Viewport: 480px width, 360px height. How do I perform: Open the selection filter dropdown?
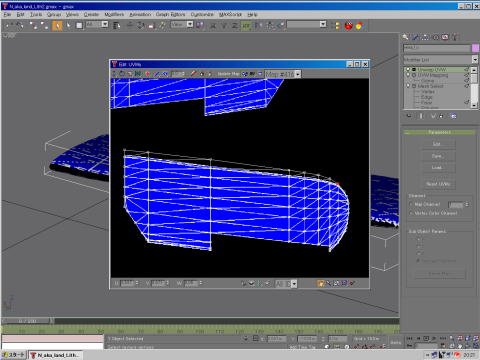[105, 24]
